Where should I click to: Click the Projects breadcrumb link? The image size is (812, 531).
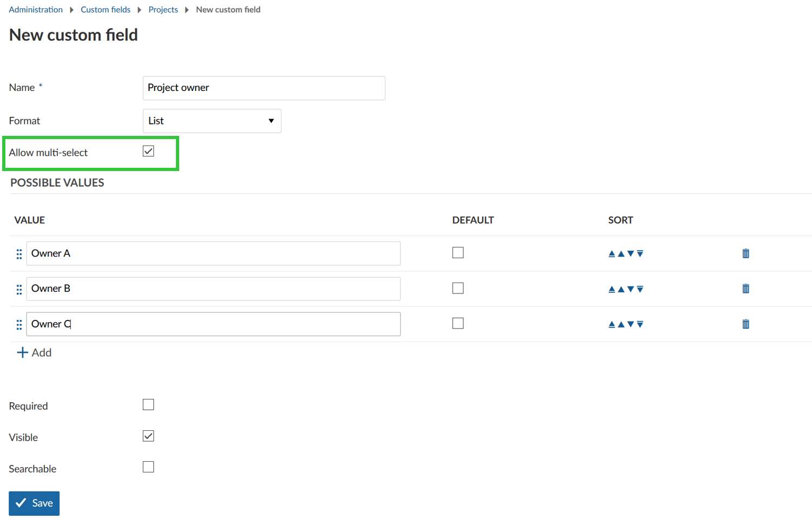tap(163, 9)
